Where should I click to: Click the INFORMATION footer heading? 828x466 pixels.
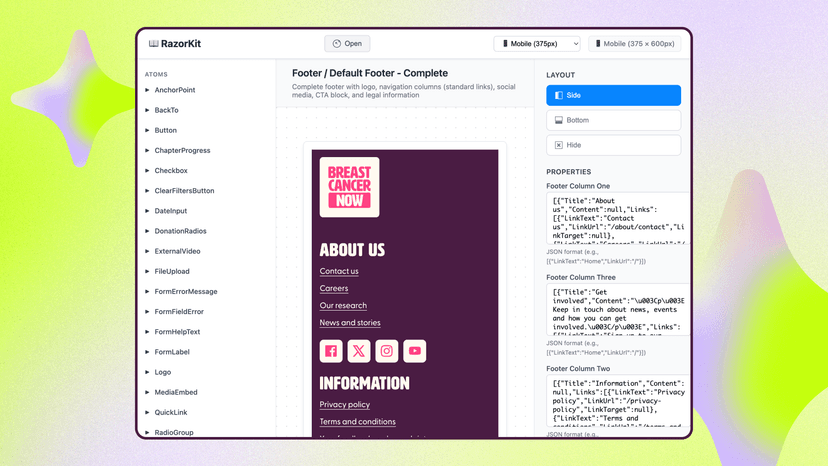coord(364,384)
